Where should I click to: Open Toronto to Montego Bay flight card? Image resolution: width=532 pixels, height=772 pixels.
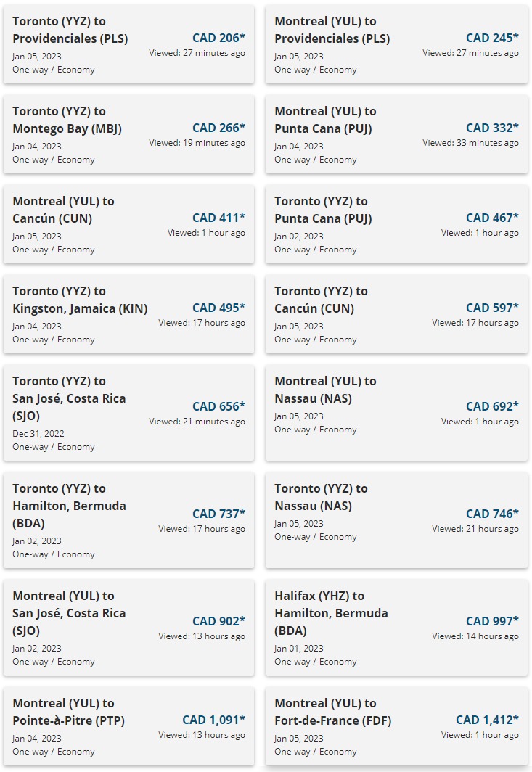(128, 134)
